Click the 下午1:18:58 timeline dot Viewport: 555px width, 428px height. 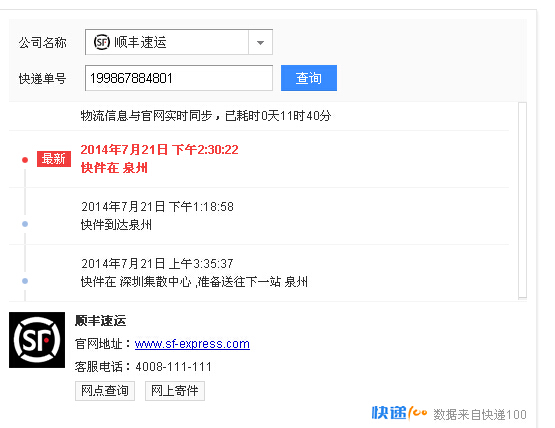click(25, 224)
